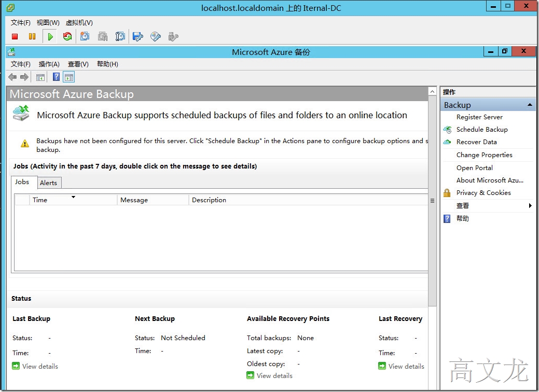Collapse the Backup actions section
This screenshot has width=539, height=392.
click(530, 105)
